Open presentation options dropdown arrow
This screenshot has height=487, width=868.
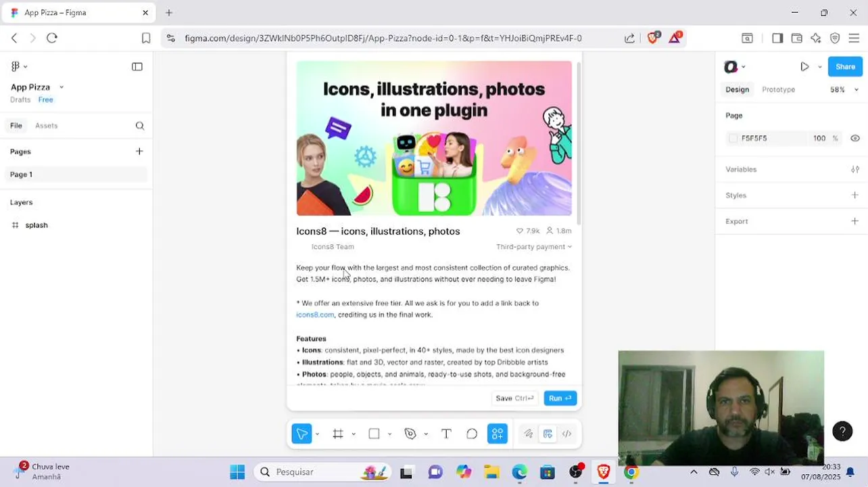[820, 67]
